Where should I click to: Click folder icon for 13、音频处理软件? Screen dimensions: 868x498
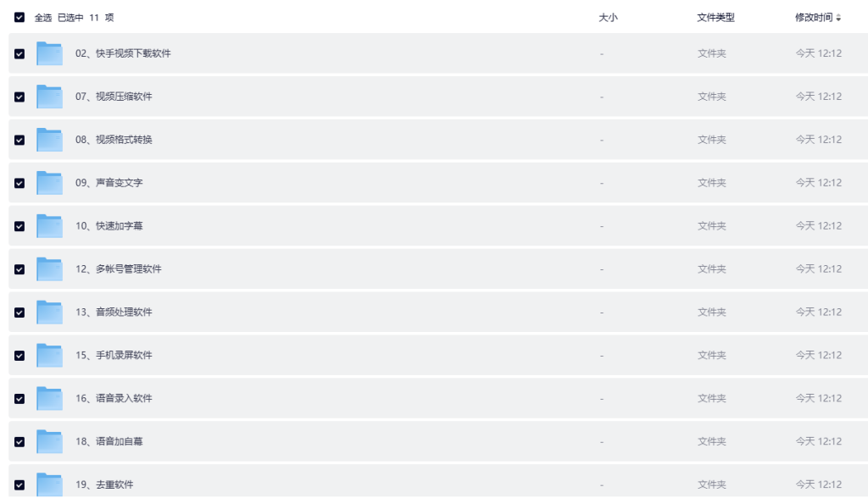[x=49, y=313]
